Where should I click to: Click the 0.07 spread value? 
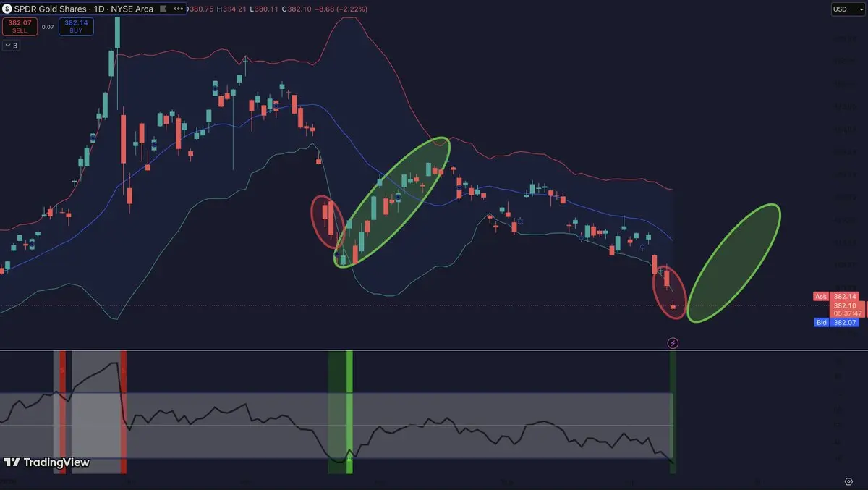[48, 27]
